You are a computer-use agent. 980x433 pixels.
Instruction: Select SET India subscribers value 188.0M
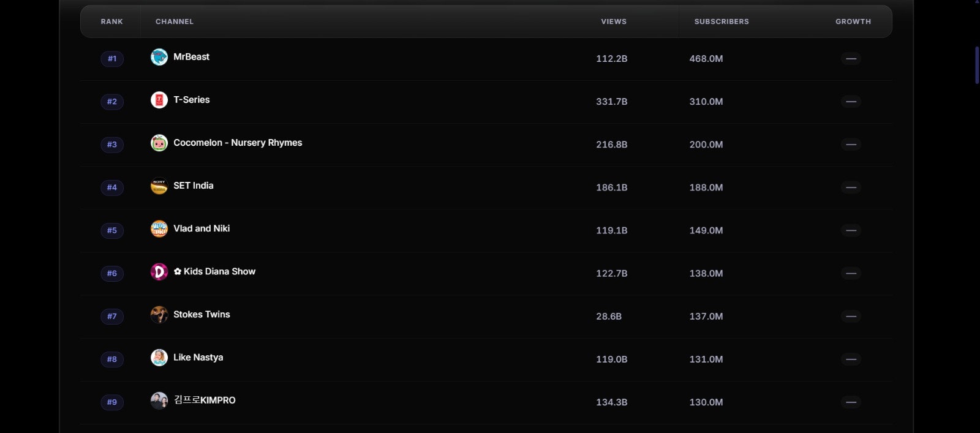coord(706,187)
